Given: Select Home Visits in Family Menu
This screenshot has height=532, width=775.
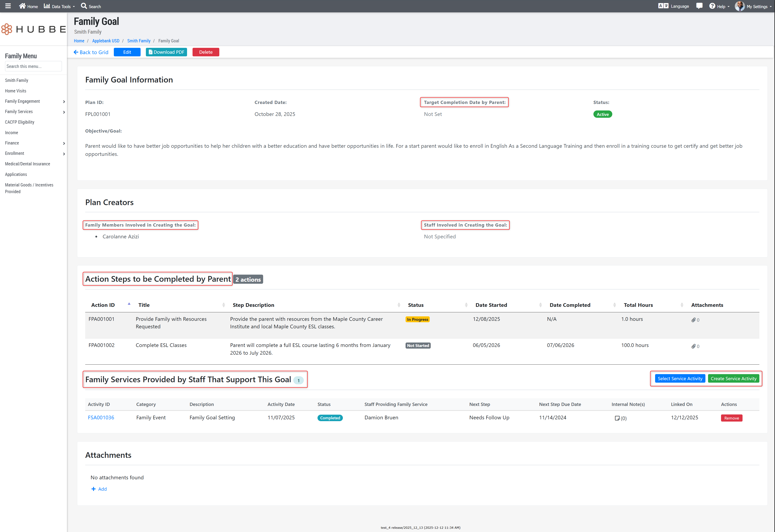Looking at the screenshot, I should tap(16, 91).
